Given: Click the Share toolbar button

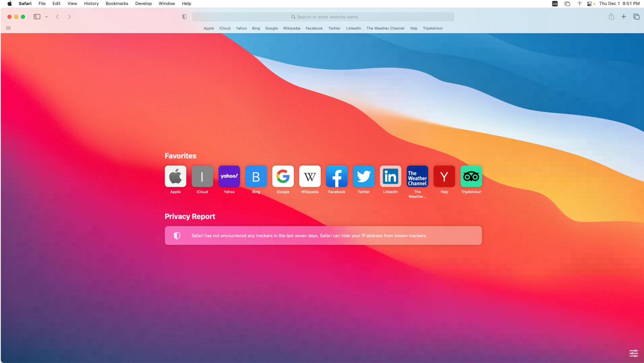Looking at the screenshot, I should pos(611,17).
